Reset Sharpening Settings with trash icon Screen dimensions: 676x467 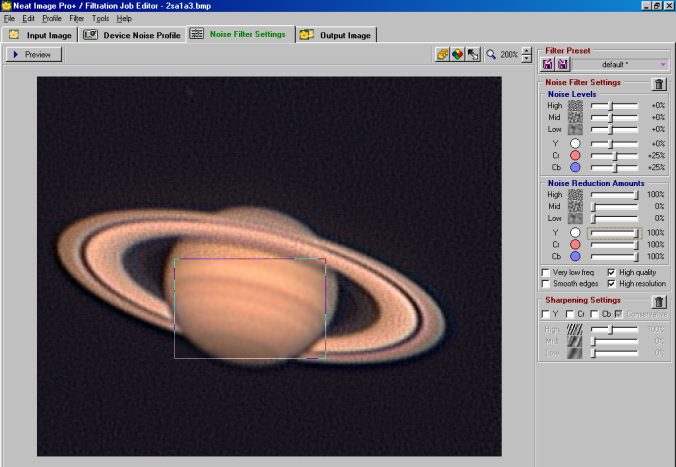(x=659, y=301)
